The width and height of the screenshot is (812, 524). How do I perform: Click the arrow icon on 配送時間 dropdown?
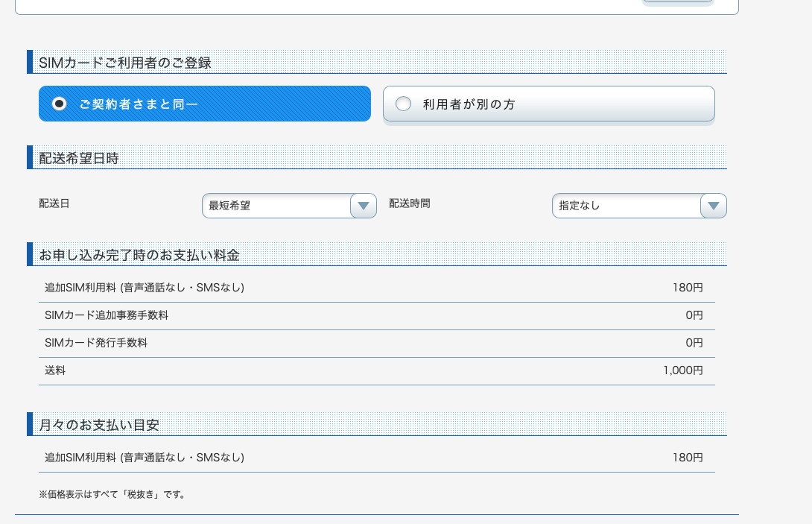(x=713, y=206)
